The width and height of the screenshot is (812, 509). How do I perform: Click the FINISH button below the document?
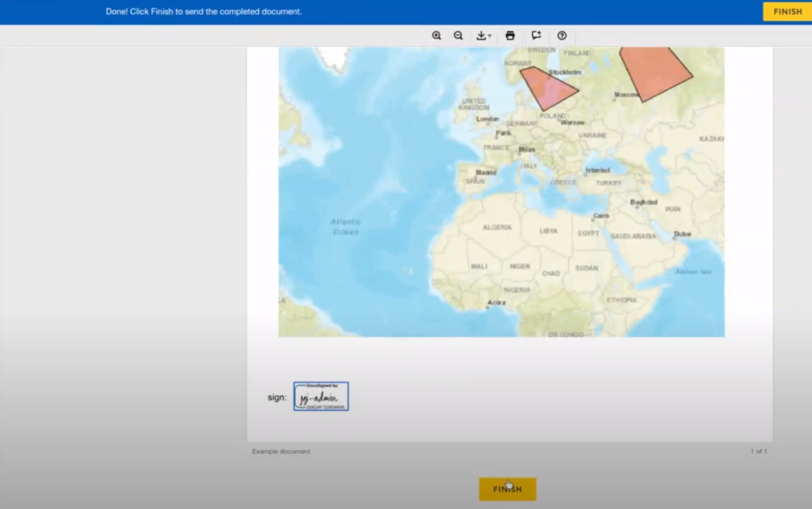[507, 490]
